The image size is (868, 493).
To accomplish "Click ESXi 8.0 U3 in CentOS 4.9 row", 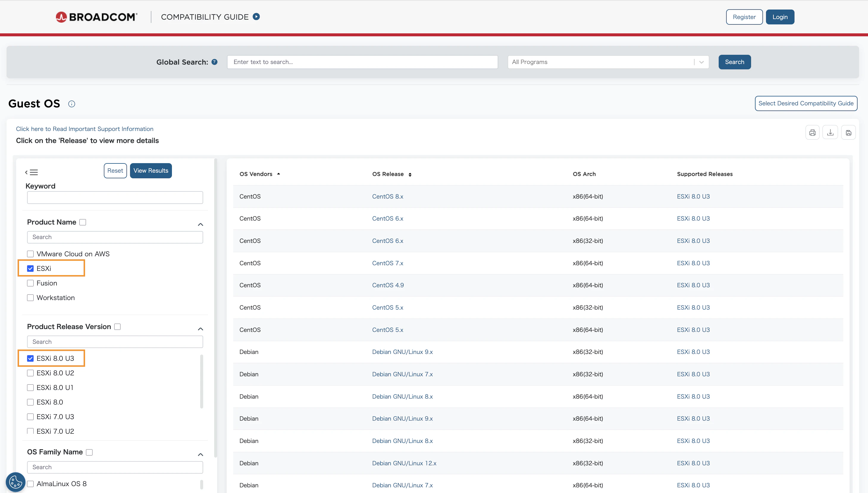I will tap(693, 285).
